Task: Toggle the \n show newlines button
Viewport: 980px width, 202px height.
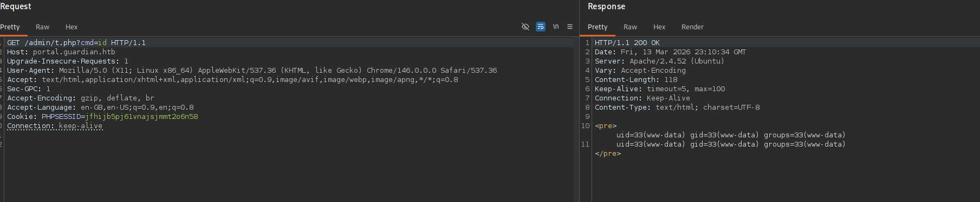Action: click(x=556, y=27)
